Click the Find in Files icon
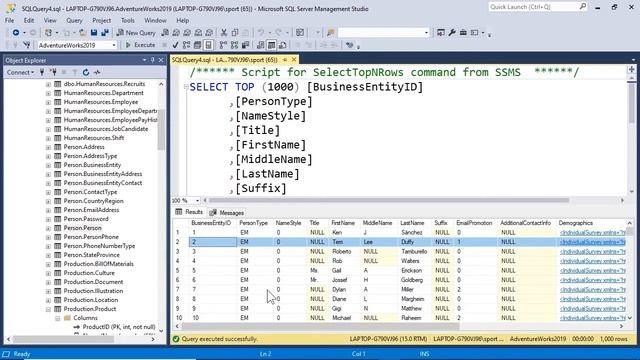The height and width of the screenshot is (360, 640). (330, 33)
